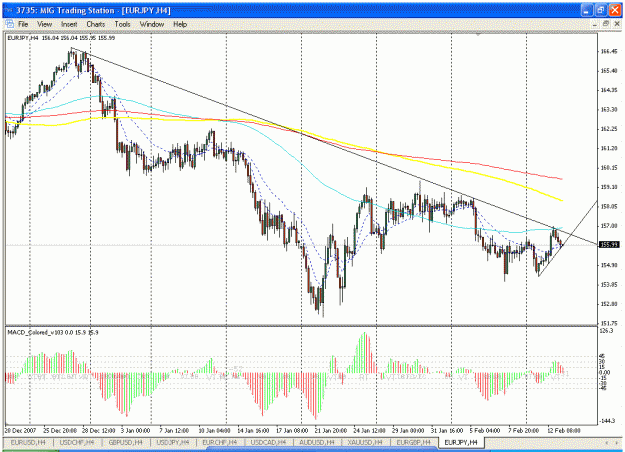Click the 3 Jan 00:00 time label

tap(136, 431)
